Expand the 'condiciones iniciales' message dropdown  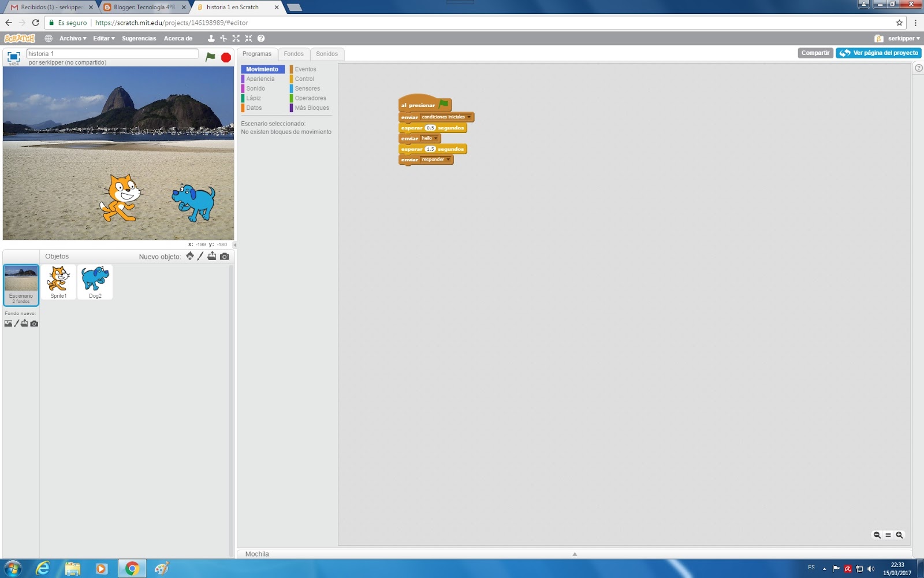point(470,117)
